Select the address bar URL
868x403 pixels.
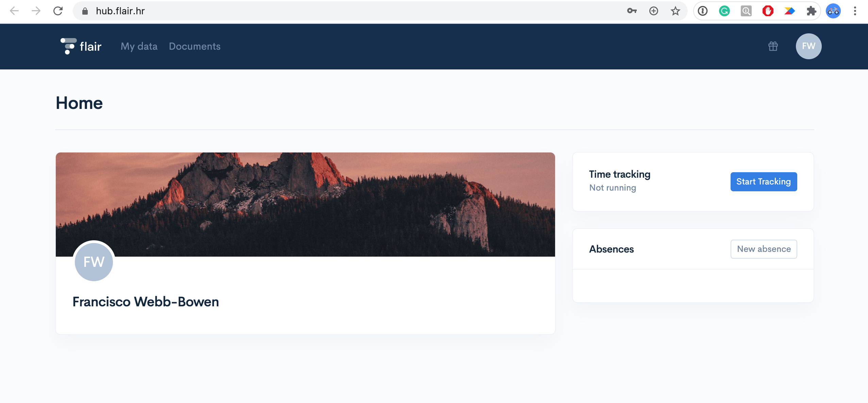120,11
